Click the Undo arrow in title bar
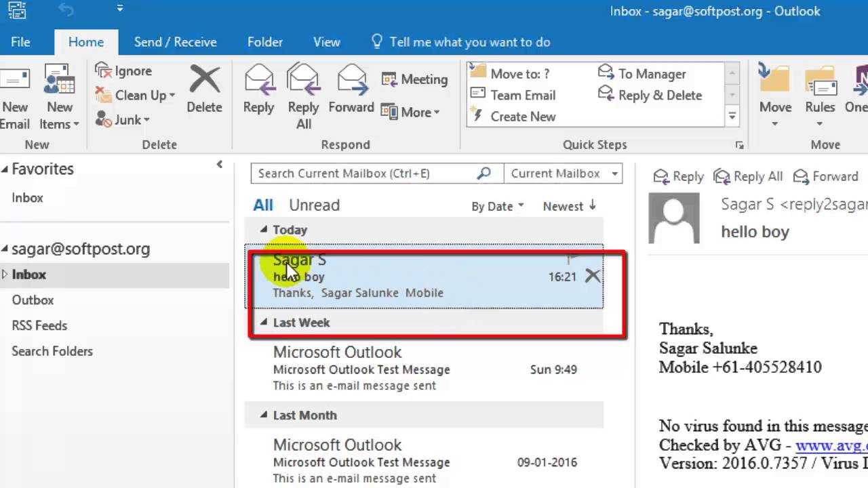 [65, 9]
